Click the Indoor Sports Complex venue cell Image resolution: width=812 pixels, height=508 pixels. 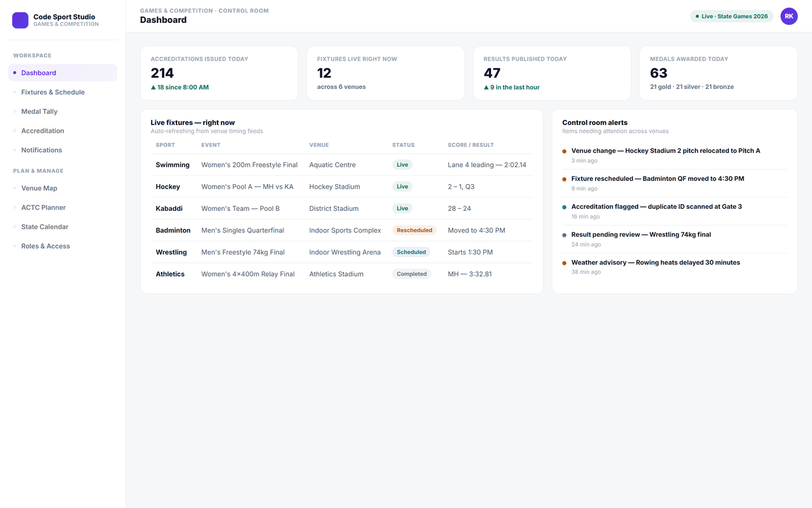click(345, 231)
